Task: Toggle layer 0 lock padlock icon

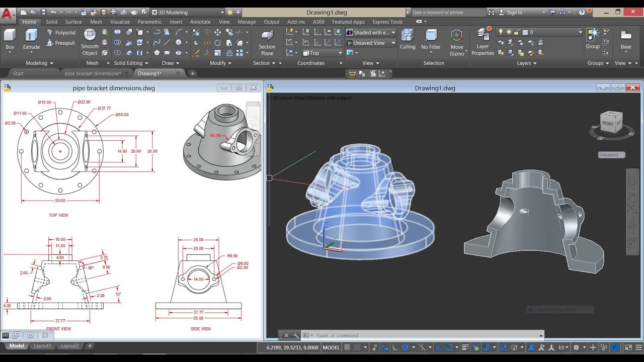Action: (517, 32)
